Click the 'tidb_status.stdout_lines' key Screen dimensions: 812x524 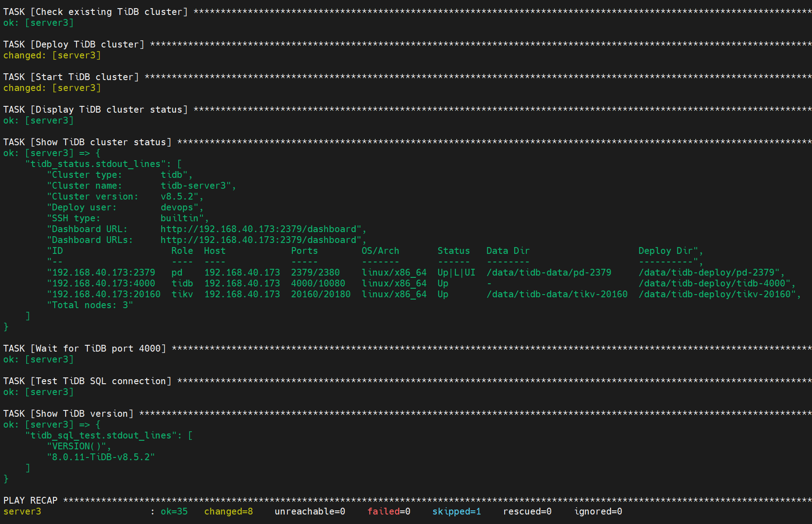pyautogui.click(x=96, y=164)
